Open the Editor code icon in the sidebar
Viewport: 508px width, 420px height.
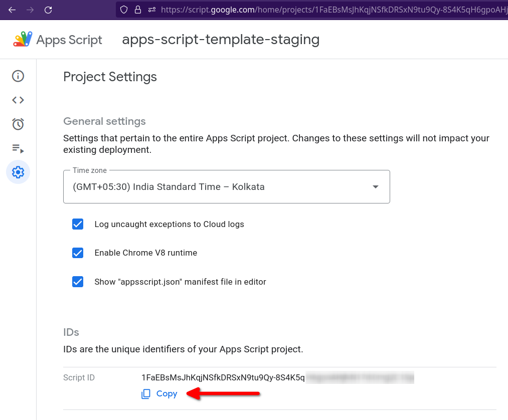click(18, 100)
